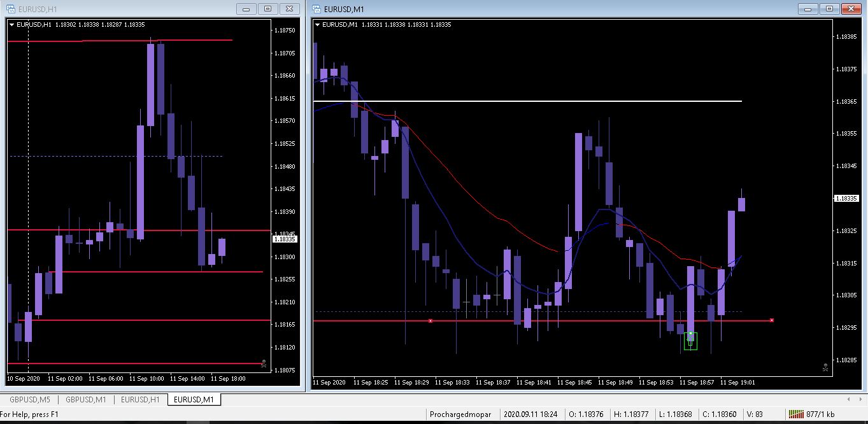Click the right chart-tab scroll arrow
Screen dimensions: 868x424
point(860,400)
